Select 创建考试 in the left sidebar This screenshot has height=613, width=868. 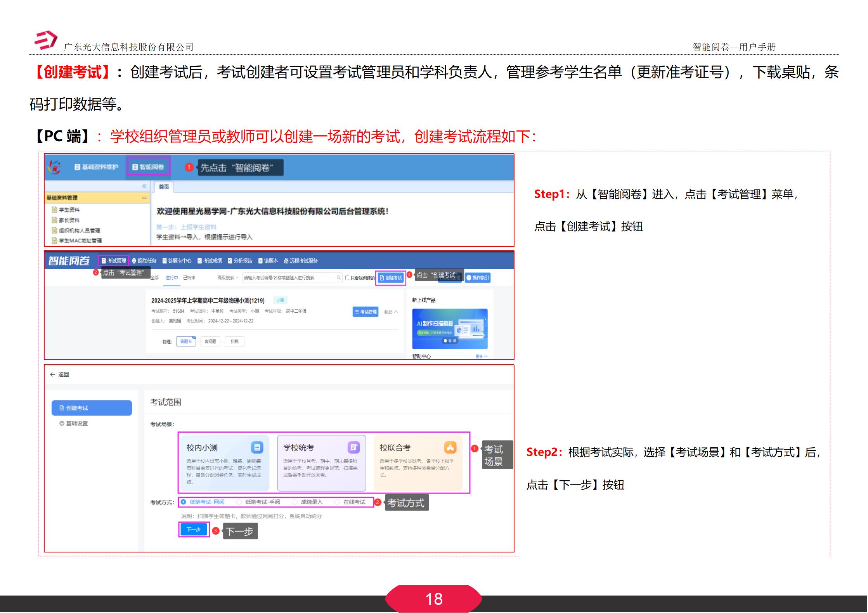pyautogui.click(x=92, y=408)
